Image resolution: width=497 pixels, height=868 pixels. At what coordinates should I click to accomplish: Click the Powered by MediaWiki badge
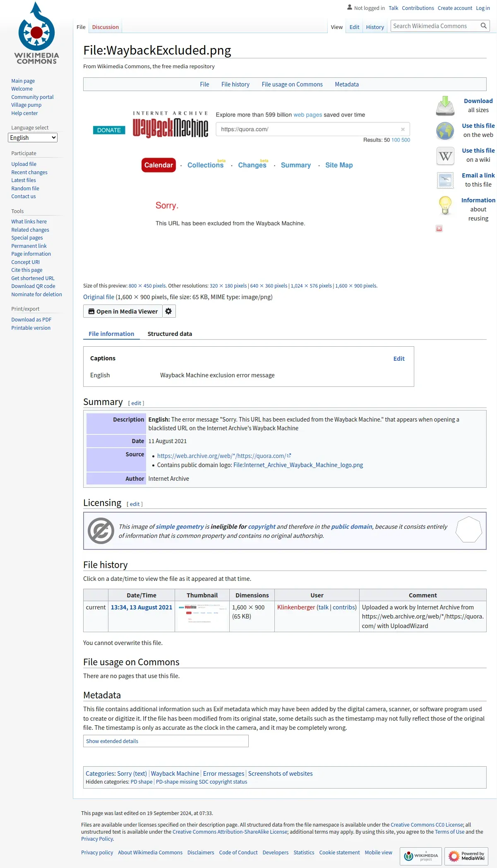(466, 856)
